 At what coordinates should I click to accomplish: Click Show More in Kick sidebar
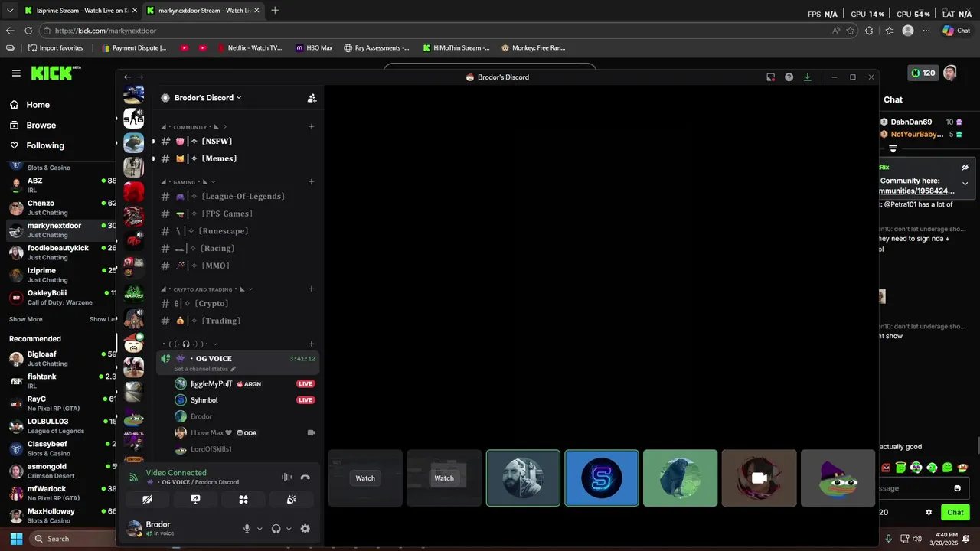click(26, 319)
